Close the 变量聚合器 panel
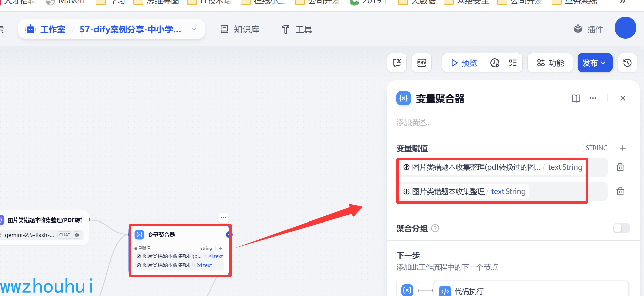The height and width of the screenshot is (296, 644). click(623, 98)
